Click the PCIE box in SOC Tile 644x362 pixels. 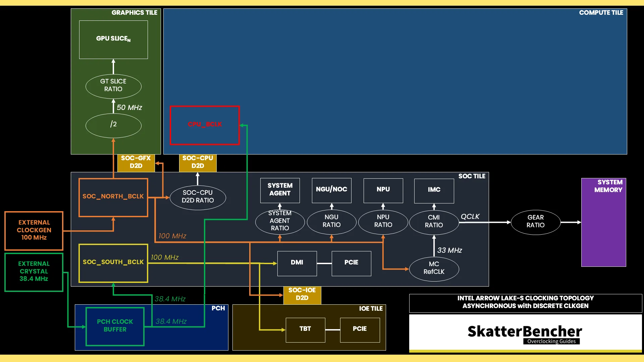[x=351, y=263]
